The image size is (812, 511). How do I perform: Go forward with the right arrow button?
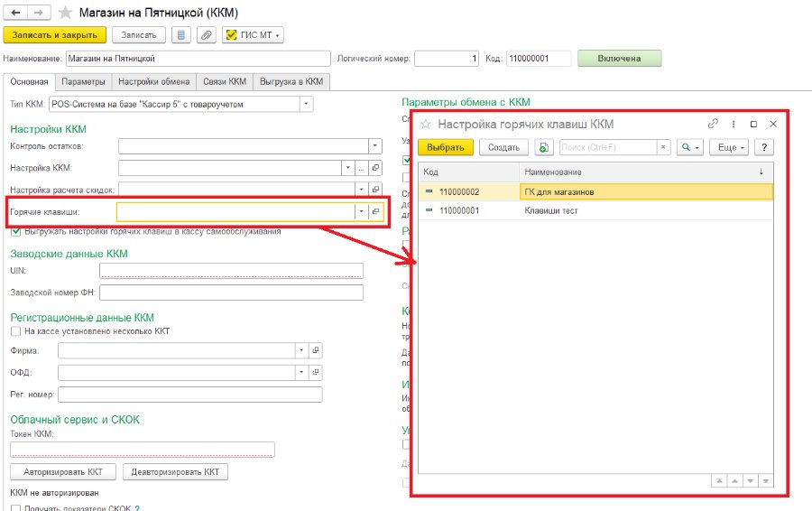pos(39,13)
